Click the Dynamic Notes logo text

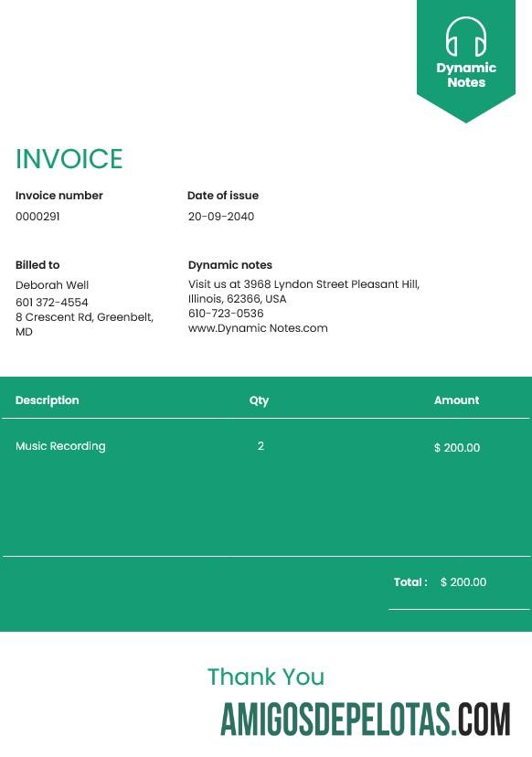tap(466, 75)
